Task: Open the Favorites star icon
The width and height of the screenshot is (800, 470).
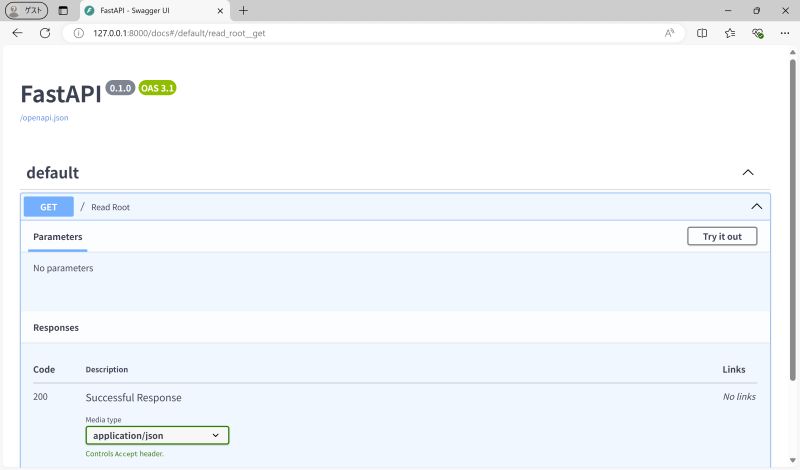Action: coord(730,33)
